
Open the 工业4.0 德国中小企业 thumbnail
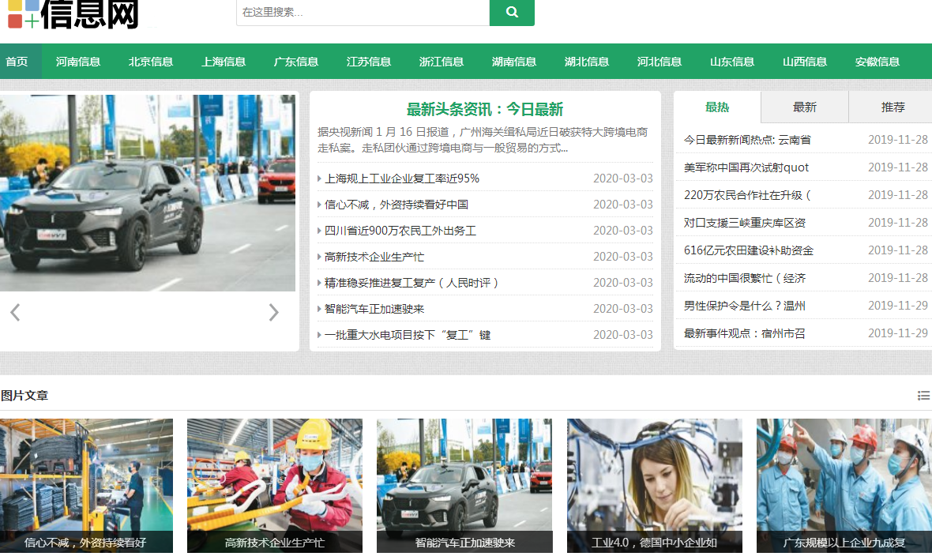[654, 485]
